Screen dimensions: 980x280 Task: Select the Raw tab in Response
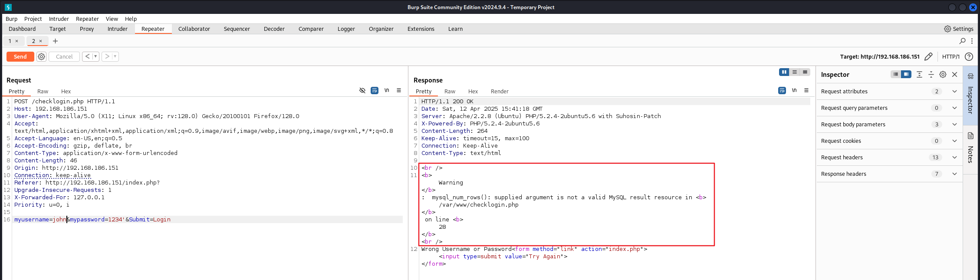tap(450, 91)
